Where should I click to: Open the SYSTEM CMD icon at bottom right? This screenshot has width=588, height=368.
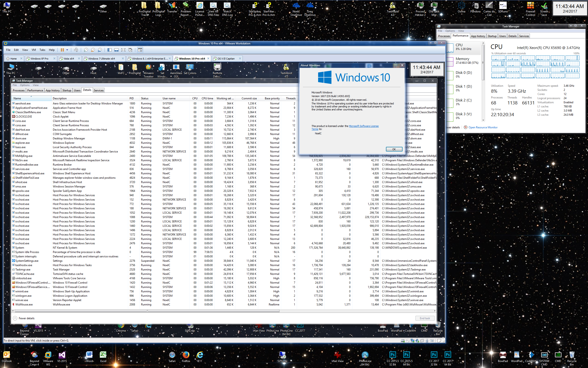tap(544, 359)
